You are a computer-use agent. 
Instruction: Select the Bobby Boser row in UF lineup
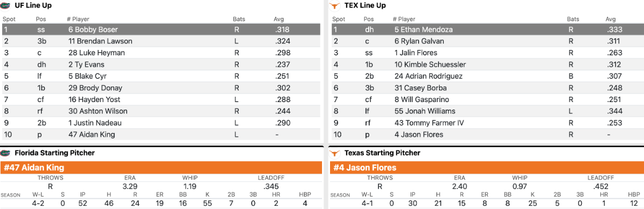(161, 30)
